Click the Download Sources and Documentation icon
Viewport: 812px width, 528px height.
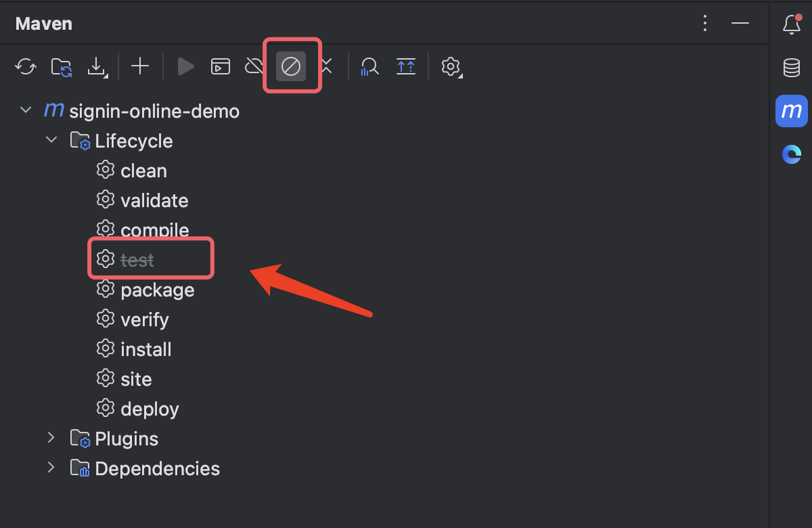(97, 66)
